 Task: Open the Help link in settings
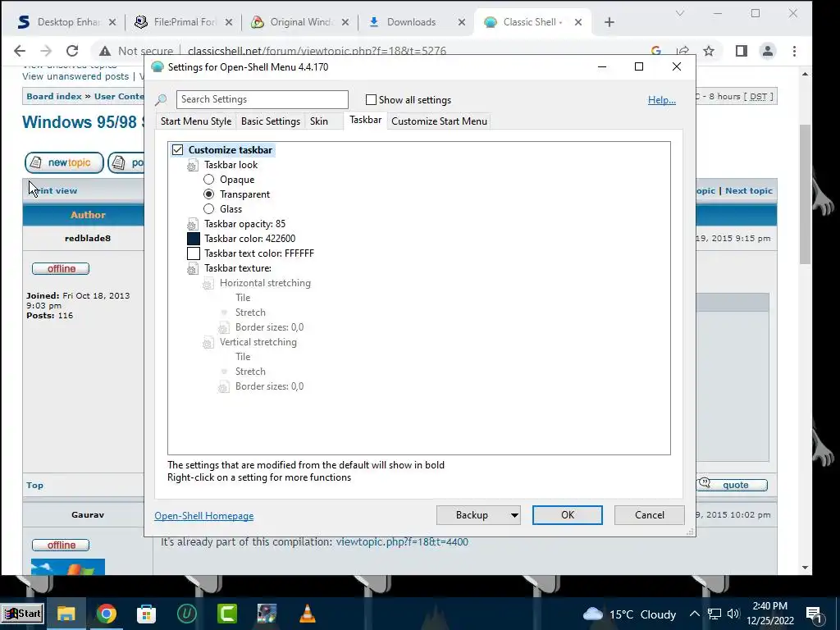tap(662, 99)
